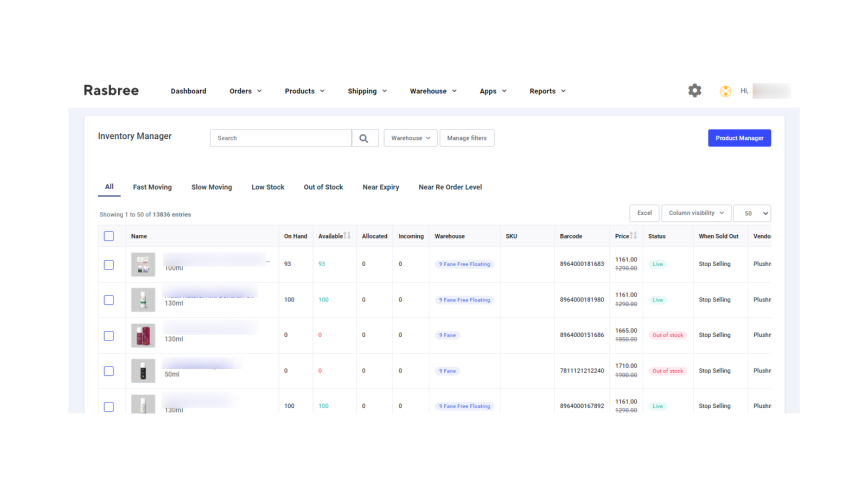This screenshot has height=488, width=868.
Task: Switch to the Near Expiry tab
Action: click(x=381, y=187)
